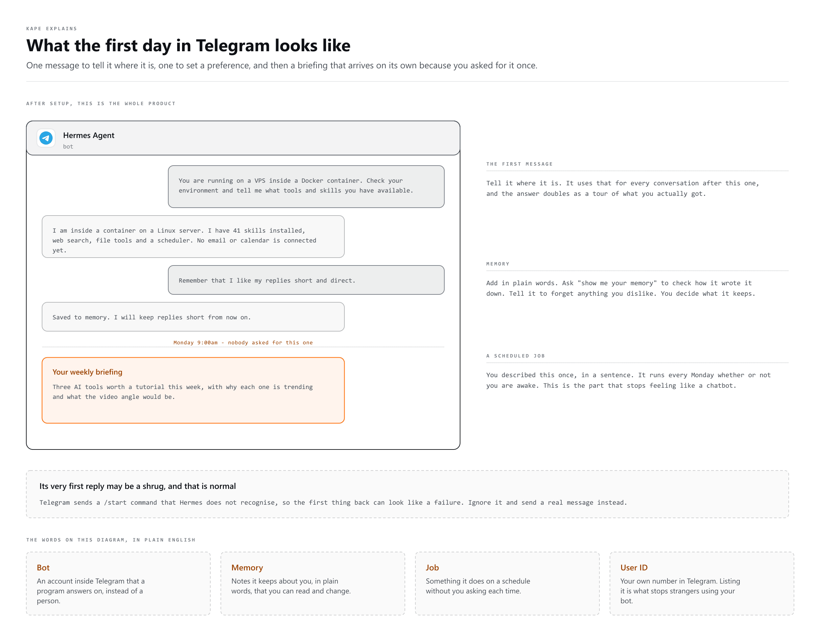Open the 'Your weekly briefing' card
This screenshot has width=815, height=644.
click(x=193, y=390)
